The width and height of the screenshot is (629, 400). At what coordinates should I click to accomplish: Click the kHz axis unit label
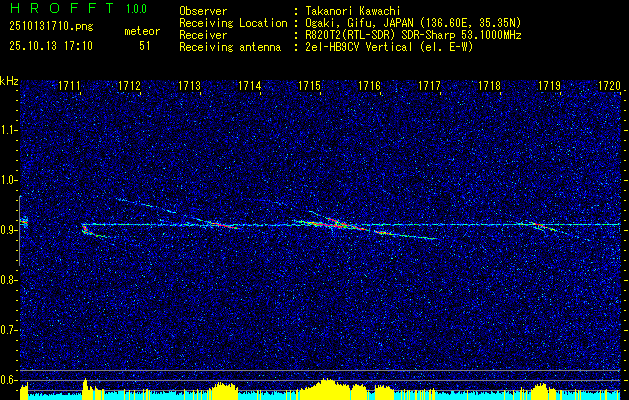pyautogui.click(x=9, y=81)
